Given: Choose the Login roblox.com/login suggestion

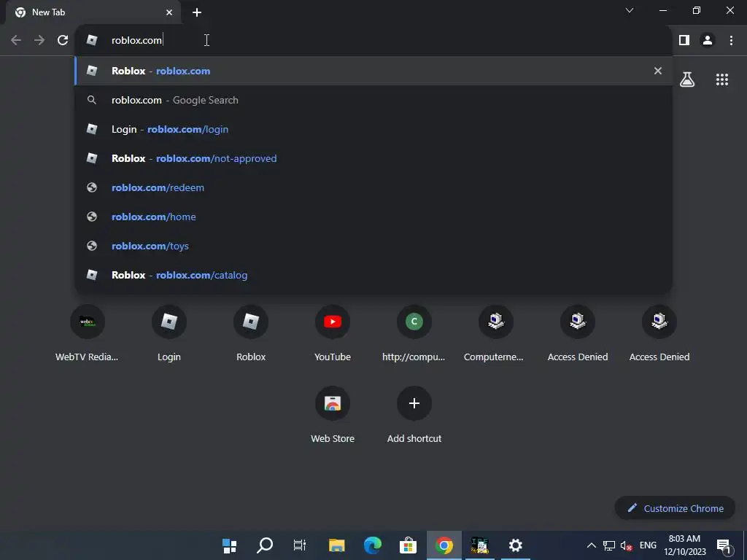Looking at the screenshot, I should (x=373, y=129).
